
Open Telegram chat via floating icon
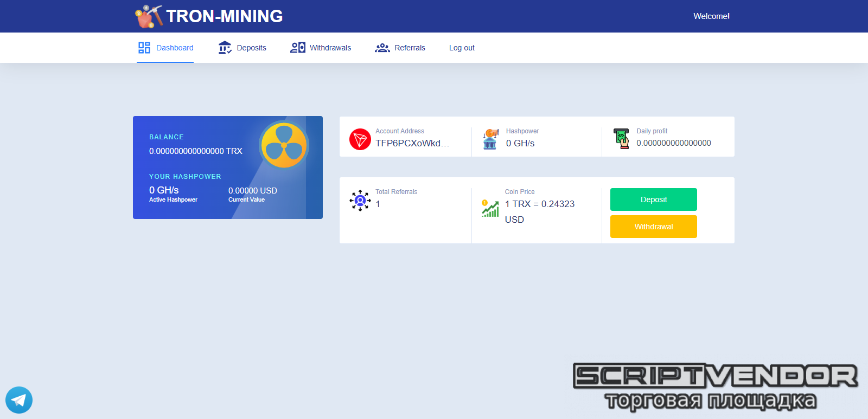click(19, 400)
